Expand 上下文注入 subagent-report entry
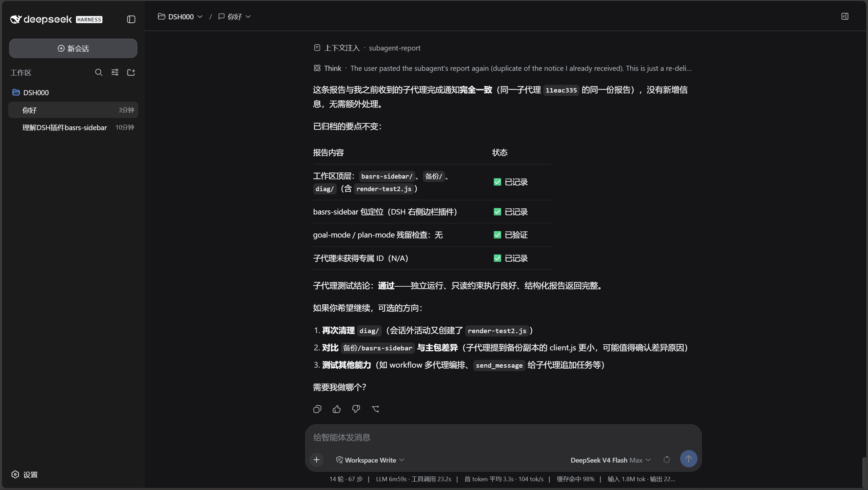 367,48
